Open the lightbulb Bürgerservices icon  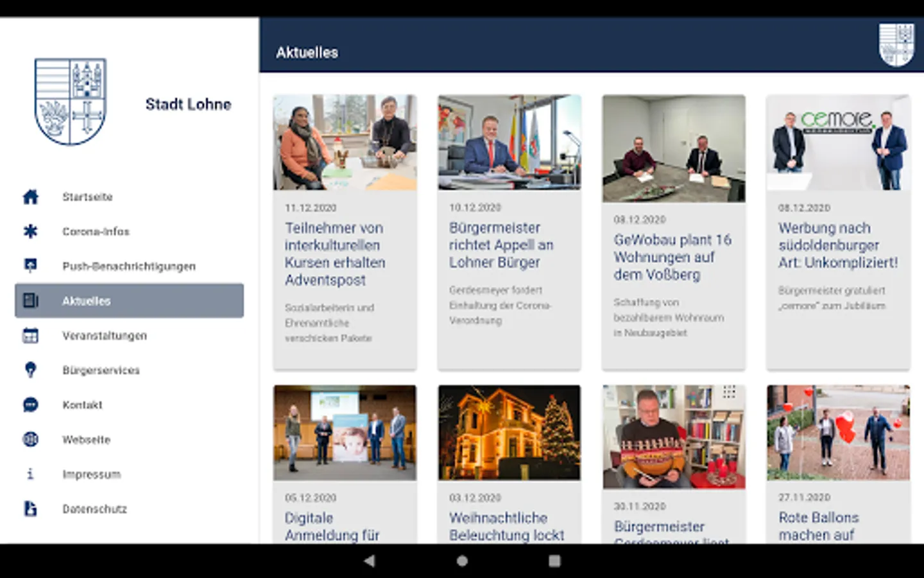point(30,370)
